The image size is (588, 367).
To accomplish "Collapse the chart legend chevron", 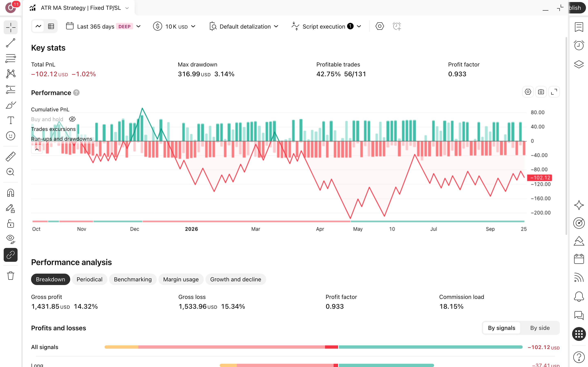I will (x=37, y=149).
